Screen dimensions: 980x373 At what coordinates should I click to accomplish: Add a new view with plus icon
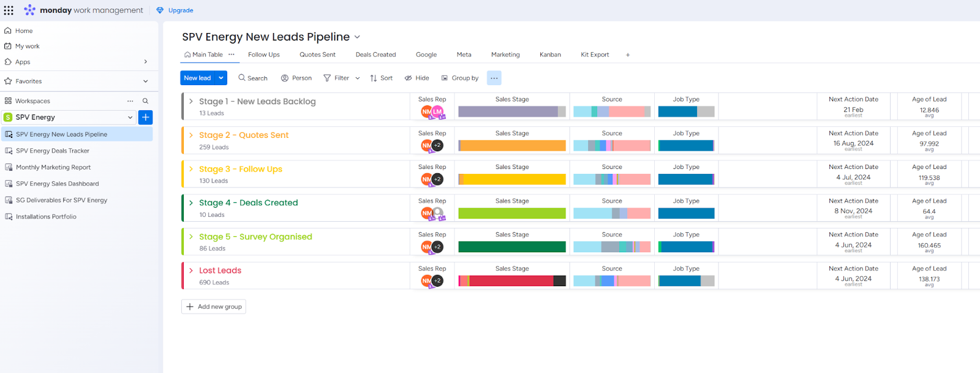click(627, 55)
